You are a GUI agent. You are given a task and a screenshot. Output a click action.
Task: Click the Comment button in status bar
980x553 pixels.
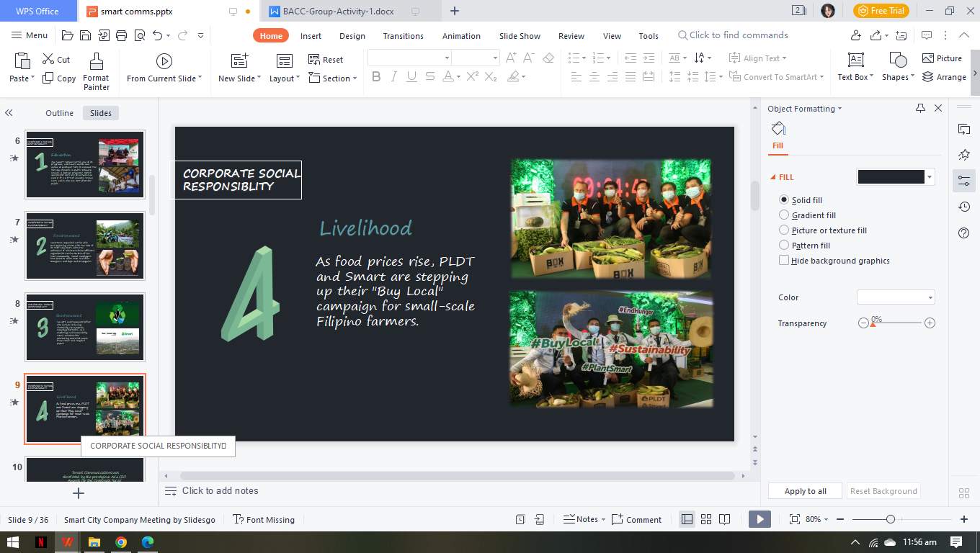point(636,519)
